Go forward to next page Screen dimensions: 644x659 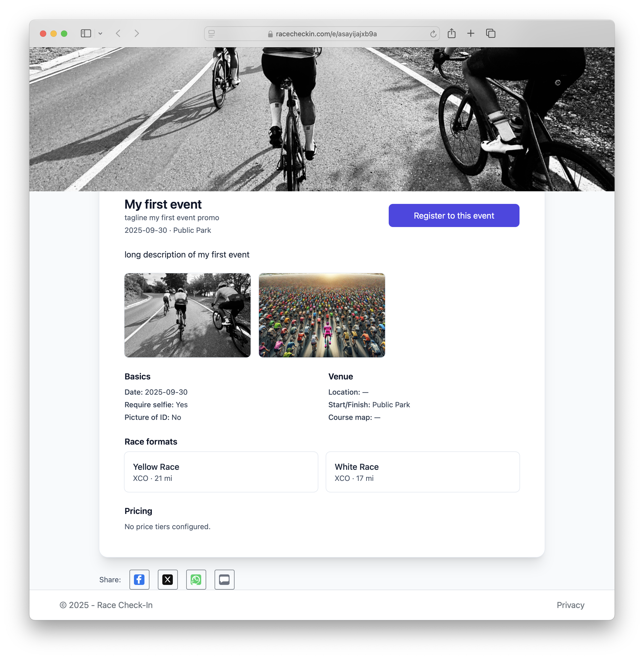point(137,34)
